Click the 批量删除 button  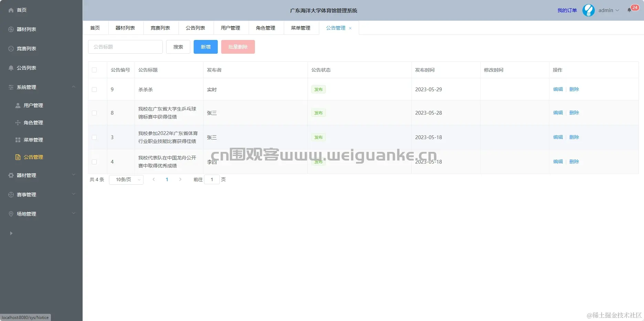(238, 47)
